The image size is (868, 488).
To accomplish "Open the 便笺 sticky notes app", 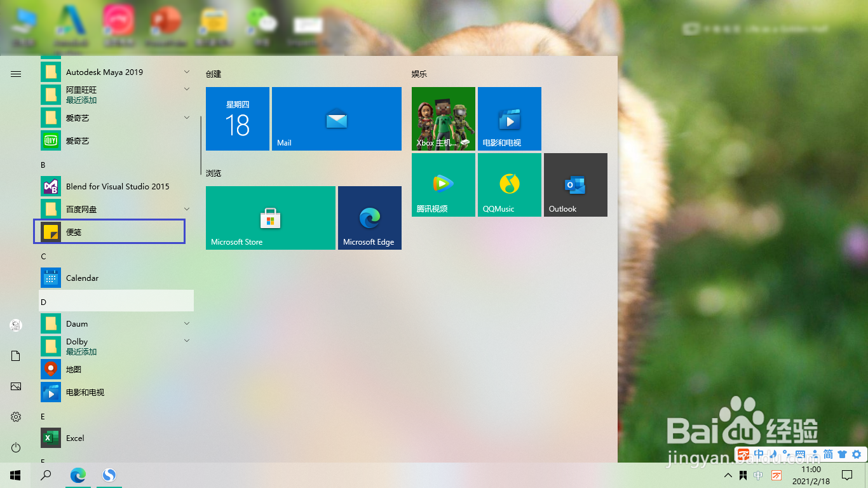I will 109,232.
